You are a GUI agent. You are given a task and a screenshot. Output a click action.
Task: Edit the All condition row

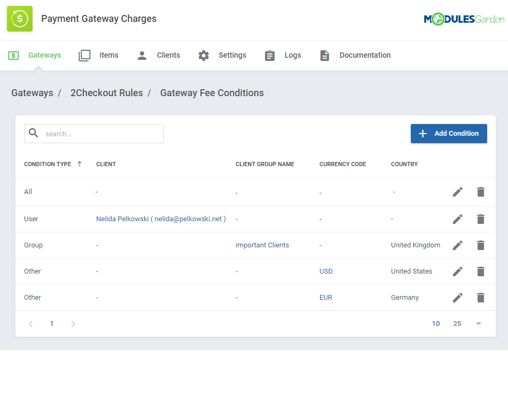coord(457,192)
